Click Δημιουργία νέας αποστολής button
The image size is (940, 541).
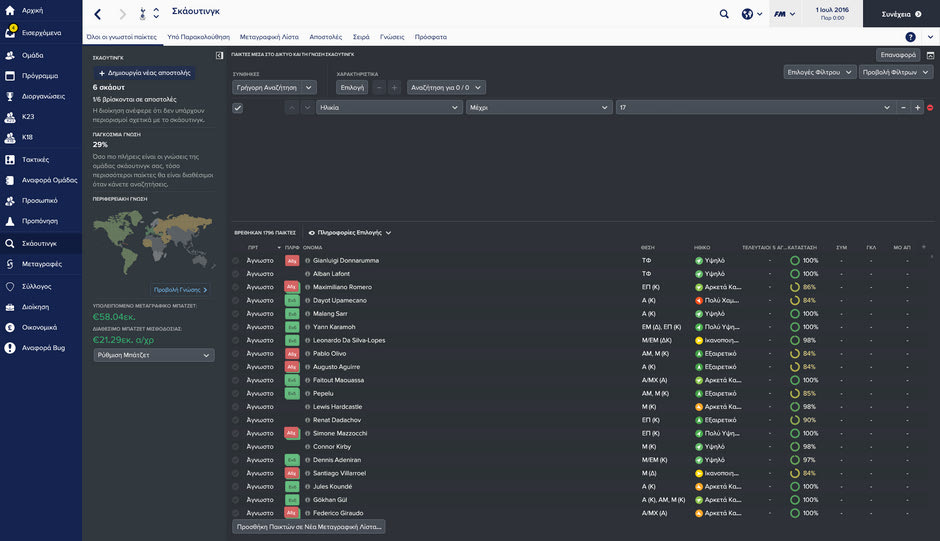tap(145, 73)
